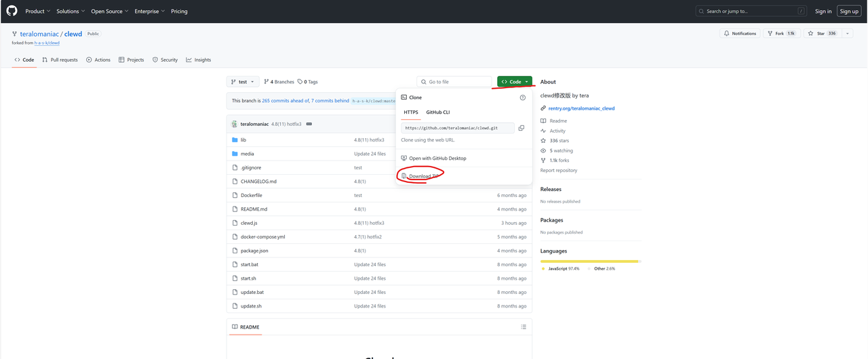Open clewd.js file
This screenshot has width=868, height=359.
pos(249,223)
